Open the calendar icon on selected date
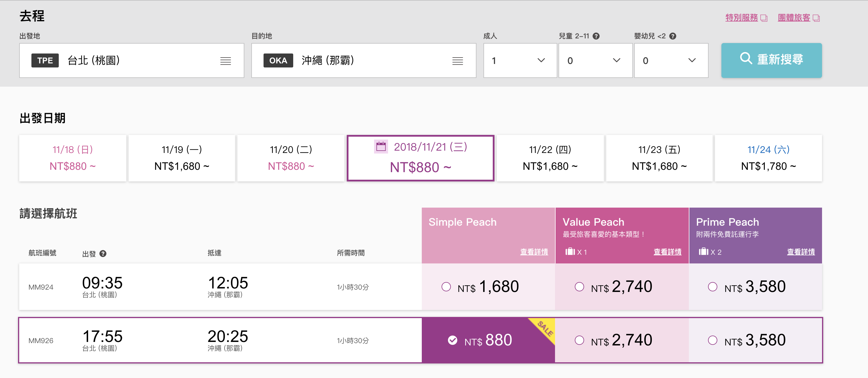Screen dimensions: 868x378 click(381, 147)
